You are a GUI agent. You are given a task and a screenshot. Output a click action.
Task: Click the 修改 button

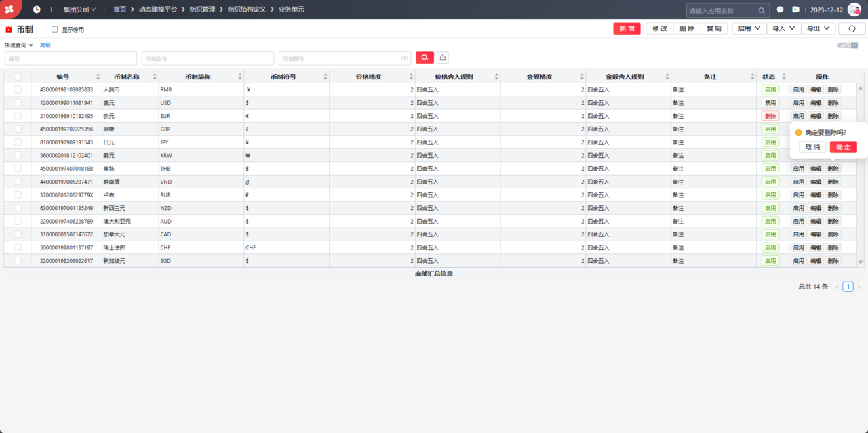click(660, 28)
